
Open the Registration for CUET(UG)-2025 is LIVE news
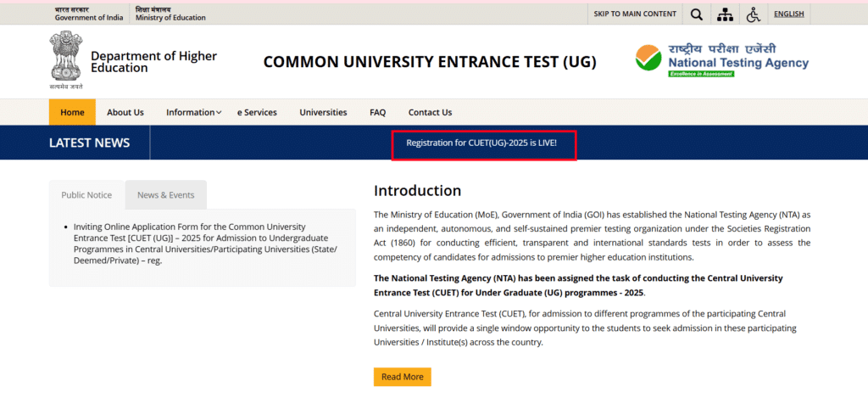(x=481, y=143)
